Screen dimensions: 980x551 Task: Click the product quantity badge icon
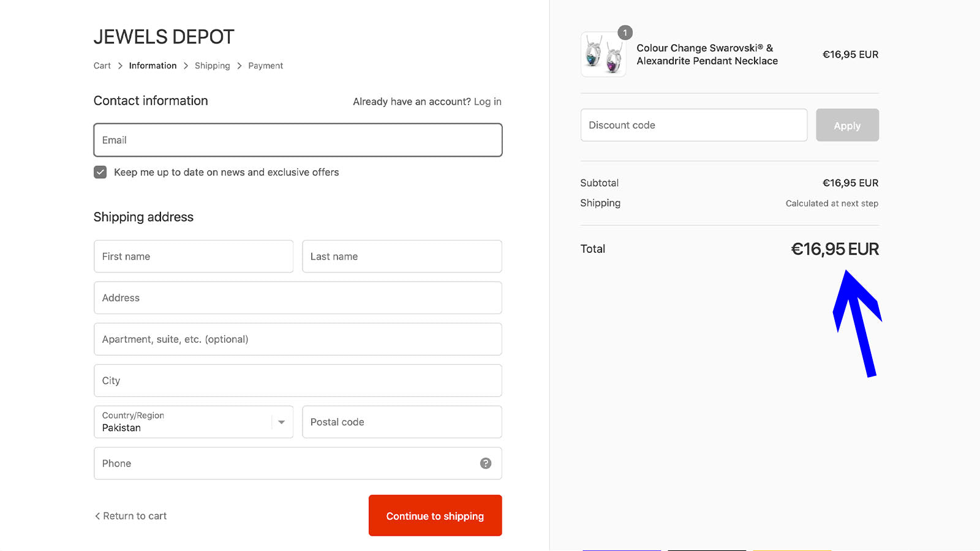click(x=625, y=32)
